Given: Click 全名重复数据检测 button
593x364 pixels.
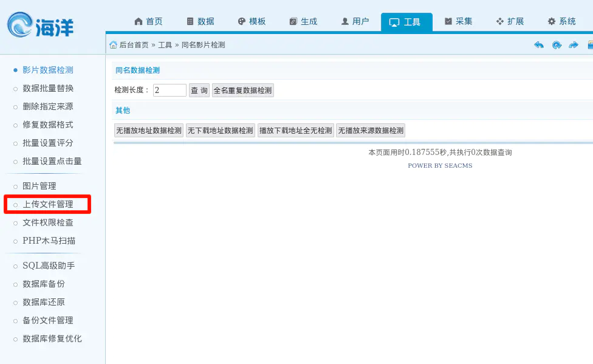Looking at the screenshot, I should (243, 91).
